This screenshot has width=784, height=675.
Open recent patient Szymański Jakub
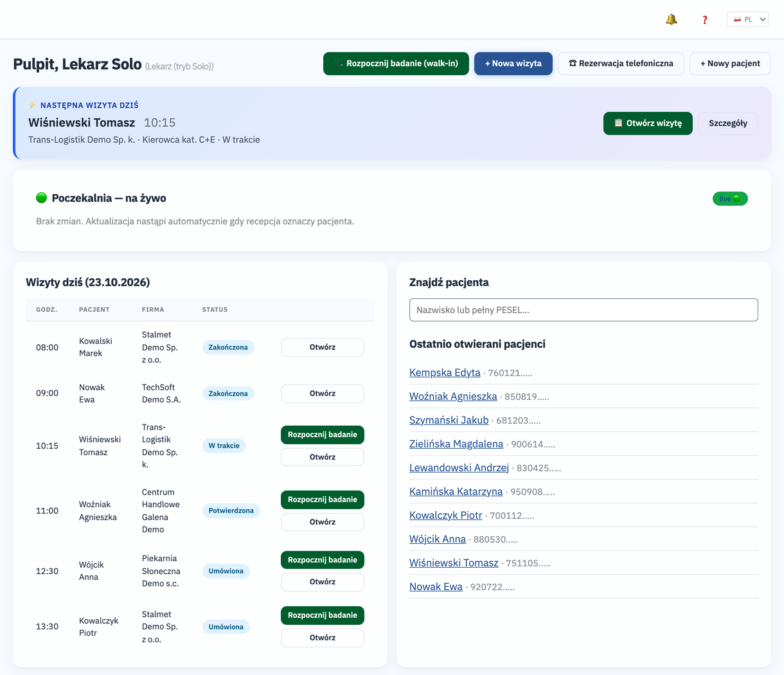(449, 420)
